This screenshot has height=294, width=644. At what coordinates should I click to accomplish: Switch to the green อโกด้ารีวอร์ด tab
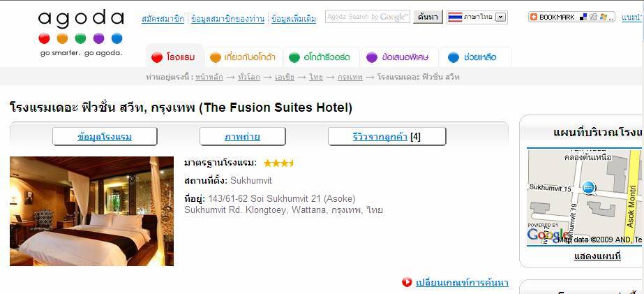[321, 57]
